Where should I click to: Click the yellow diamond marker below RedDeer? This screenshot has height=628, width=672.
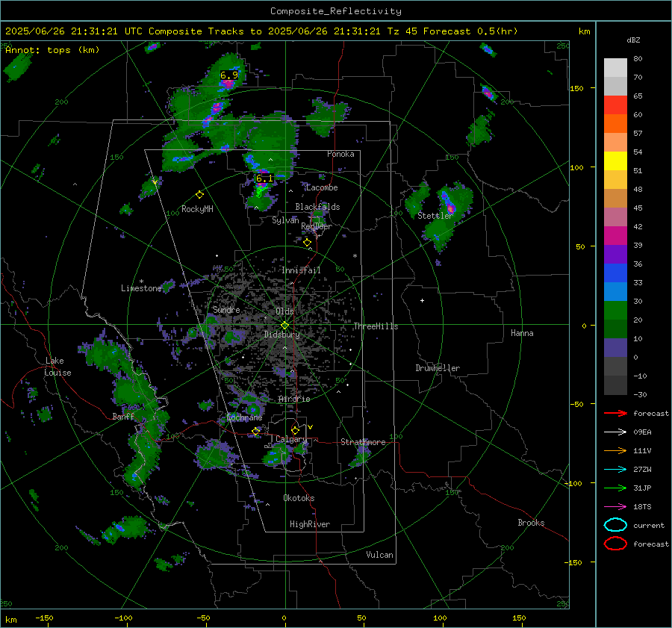coord(307,243)
